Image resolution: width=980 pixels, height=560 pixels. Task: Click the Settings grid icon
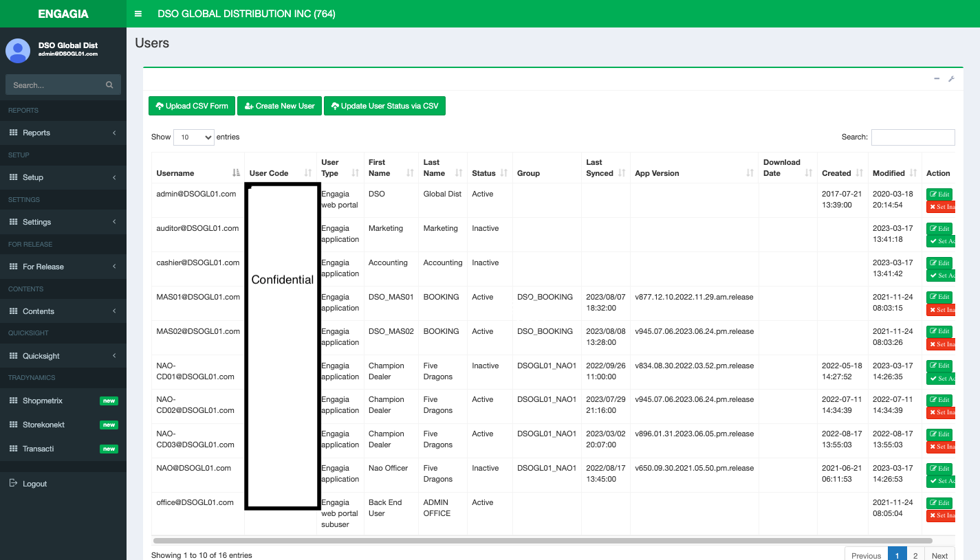pyautogui.click(x=13, y=222)
